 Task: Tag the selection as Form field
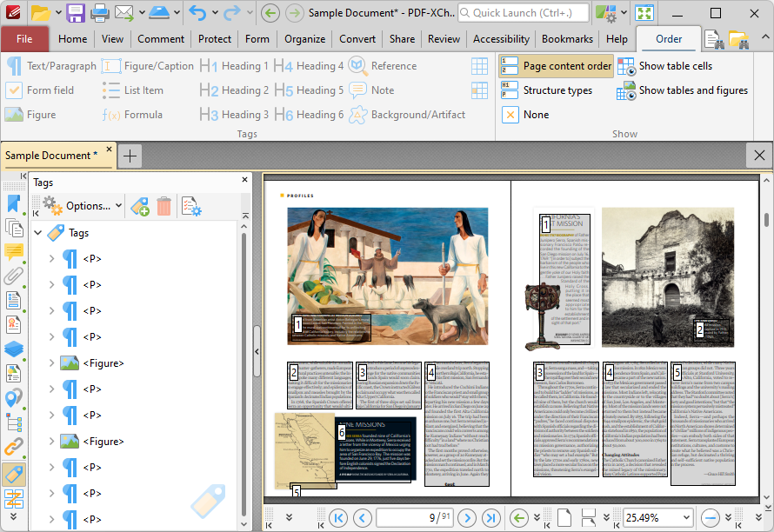[39, 90]
